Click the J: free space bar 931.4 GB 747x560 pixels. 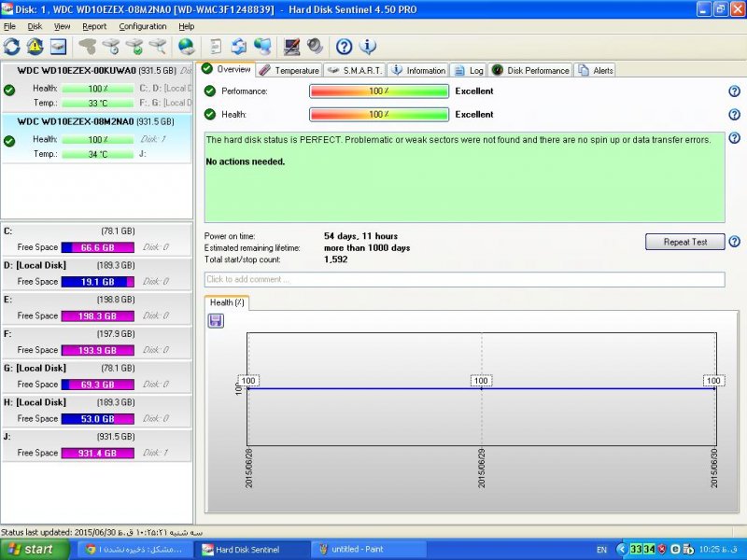pos(98,454)
